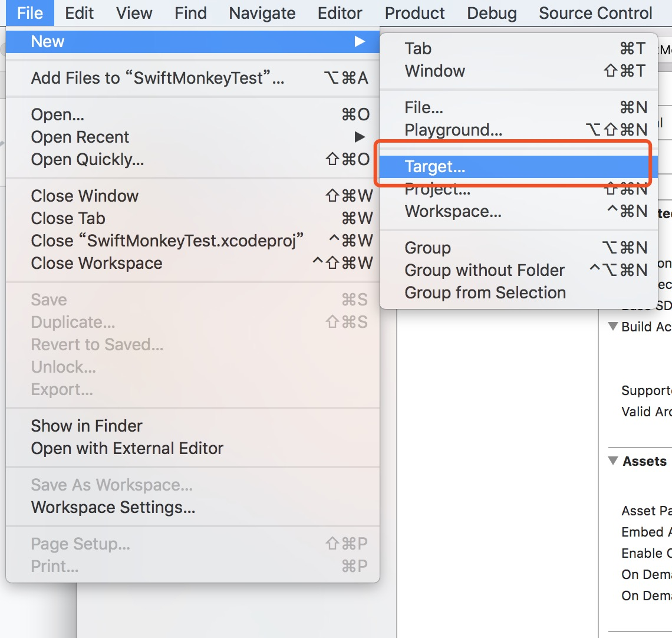Collapse the Assets section triangle
Screen dimensions: 672x638
pyautogui.click(x=613, y=461)
